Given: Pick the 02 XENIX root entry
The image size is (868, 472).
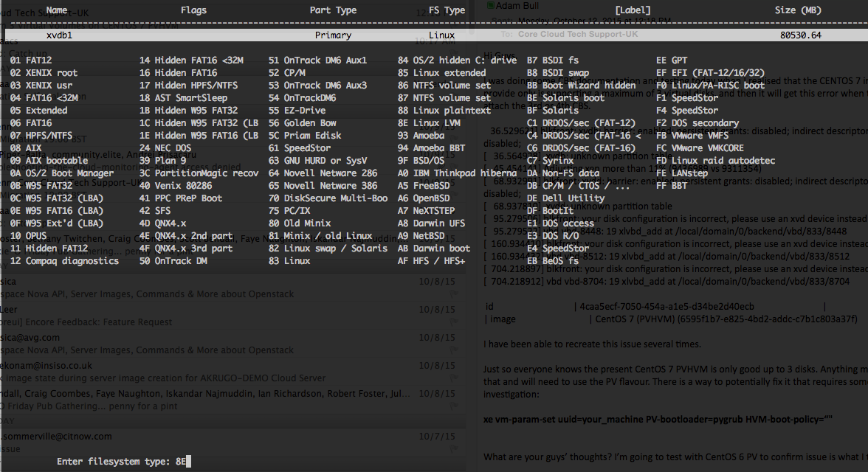Looking at the screenshot, I should click(44, 73).
